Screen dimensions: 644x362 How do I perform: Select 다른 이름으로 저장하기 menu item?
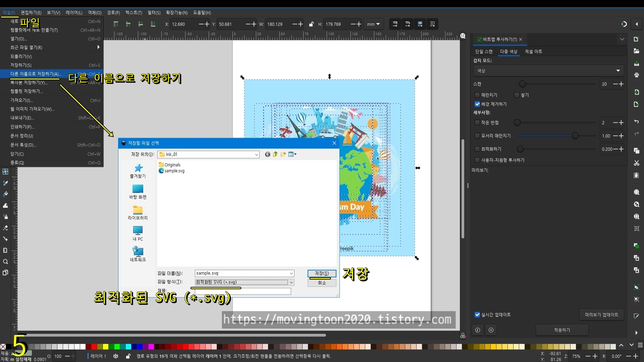coord(52,74)
